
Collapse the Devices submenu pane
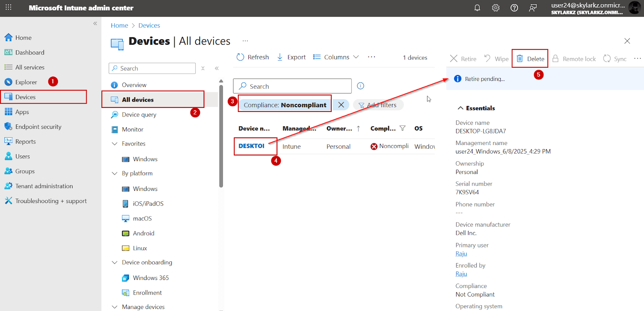pos(217,68)
